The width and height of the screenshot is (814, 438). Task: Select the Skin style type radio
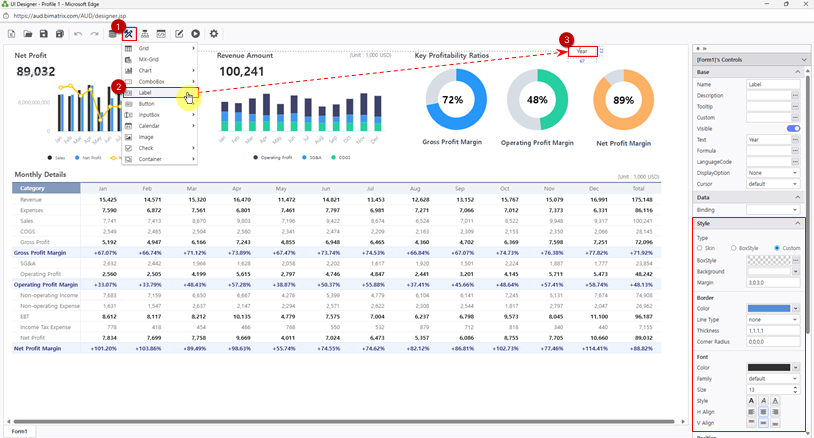click(700, 248)
